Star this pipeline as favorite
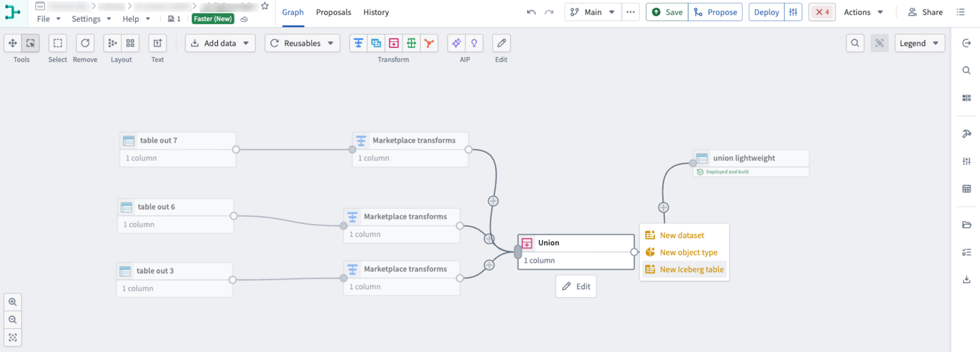Viewport: 980px width, 352px height. coord(265,6)
